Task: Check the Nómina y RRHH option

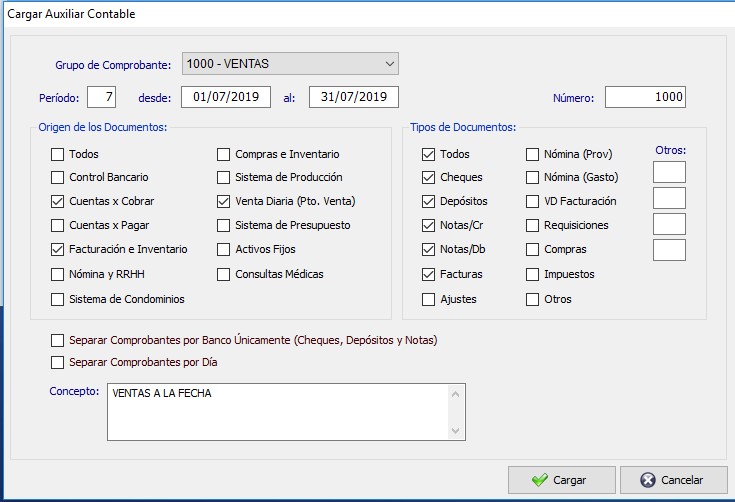Action: [x=57, y=274]
